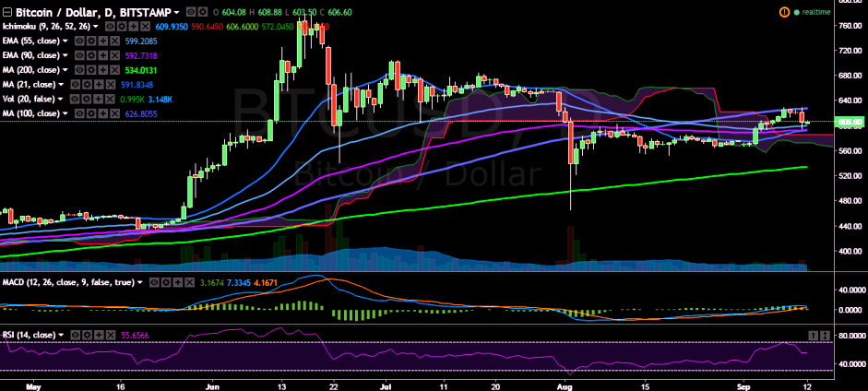The height and width of the screenshot is (391, 868).
Task: Toggle the Vol (20, false) eye icon
Action: coord(75,99)
